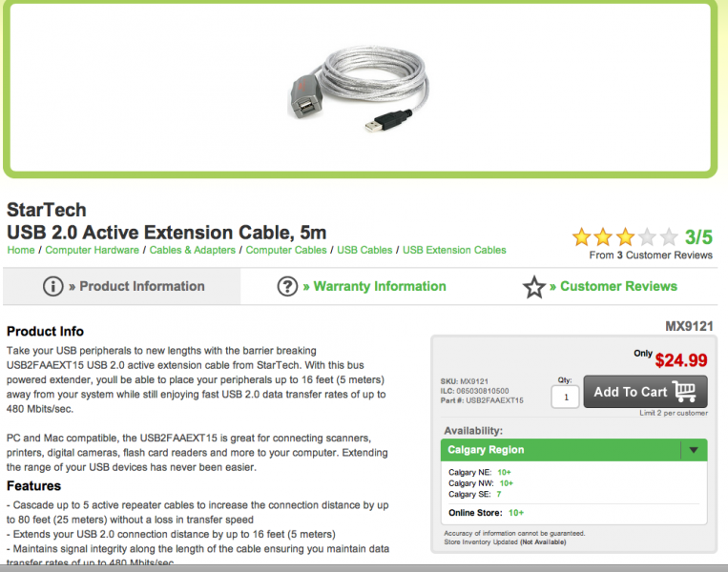728x572 pixels.
Task: Follow the USB Extension Cables breadcrumb link
Action: (454, 250)
